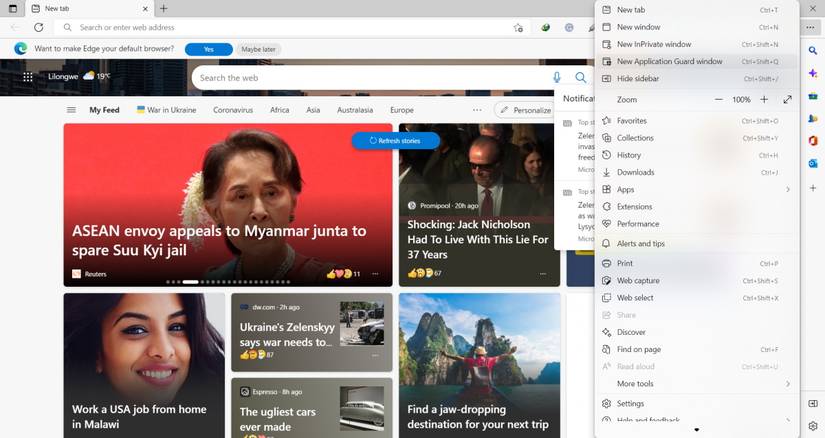This screenshot has height=438, width=825.
Task: Click the Personalize button
Action: 526,110
